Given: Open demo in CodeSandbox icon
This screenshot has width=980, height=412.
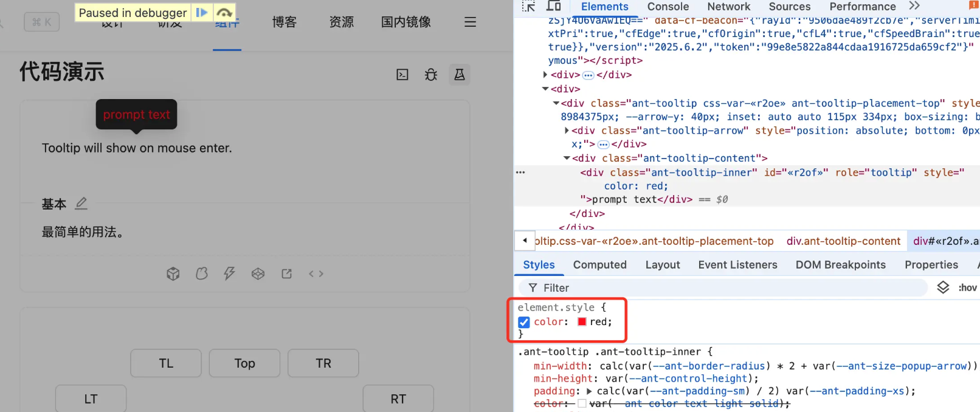Looking at the screenshot, I should 173,274.
